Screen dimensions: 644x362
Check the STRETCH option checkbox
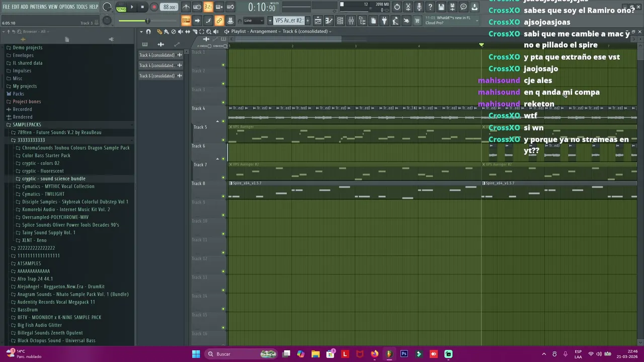click(x=226, y=46)
